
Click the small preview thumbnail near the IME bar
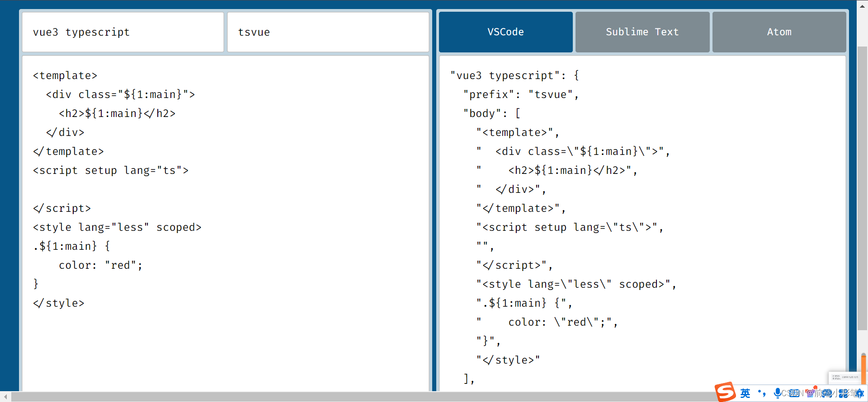click(x=844, y=377)
